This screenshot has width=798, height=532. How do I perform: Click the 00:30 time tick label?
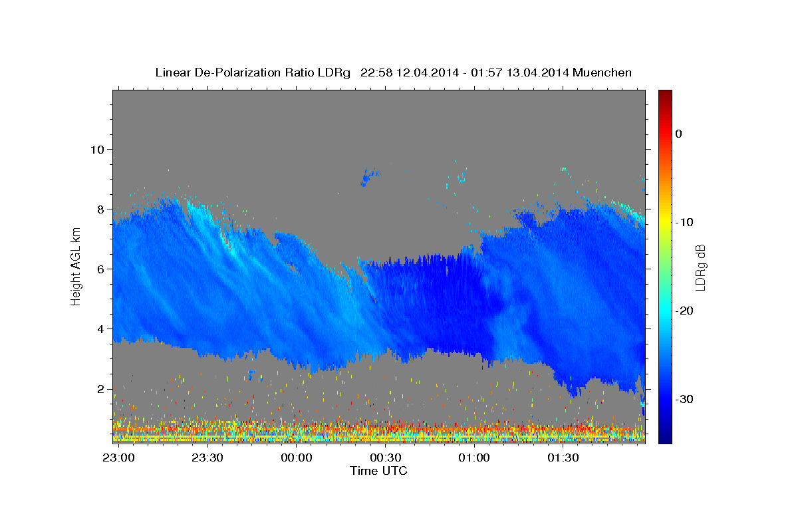point(385,458)
